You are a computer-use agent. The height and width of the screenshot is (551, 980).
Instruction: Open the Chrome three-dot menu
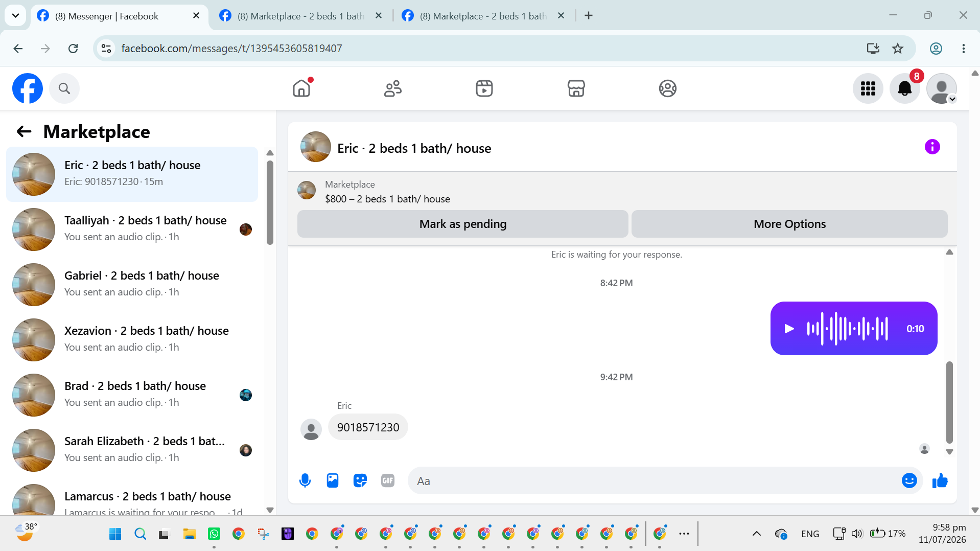pyautogui.click(x=964, y=49)
